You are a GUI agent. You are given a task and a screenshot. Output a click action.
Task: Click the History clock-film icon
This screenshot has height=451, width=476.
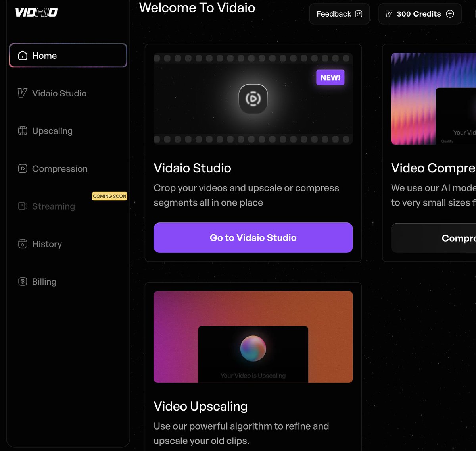(x=23, y=244)
